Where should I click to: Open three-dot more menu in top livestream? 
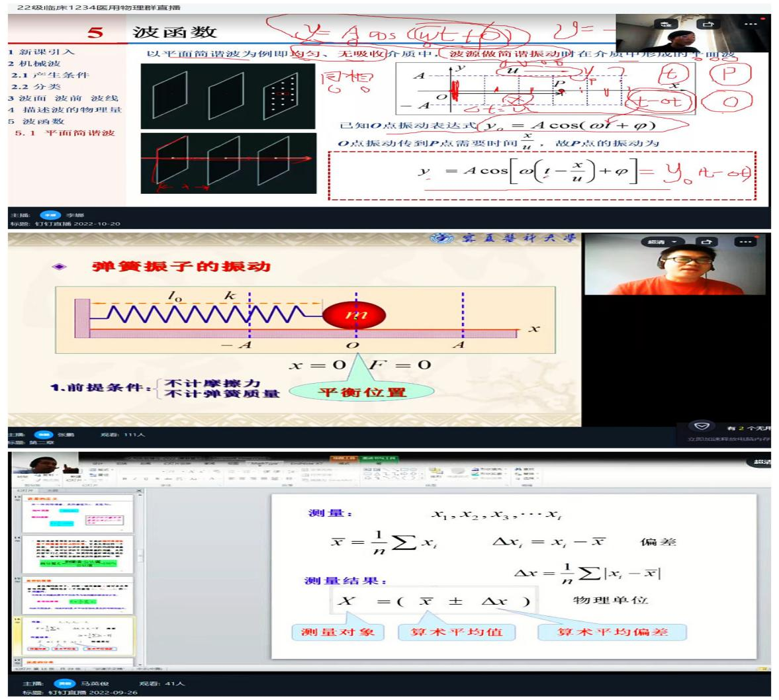point(749,24)
